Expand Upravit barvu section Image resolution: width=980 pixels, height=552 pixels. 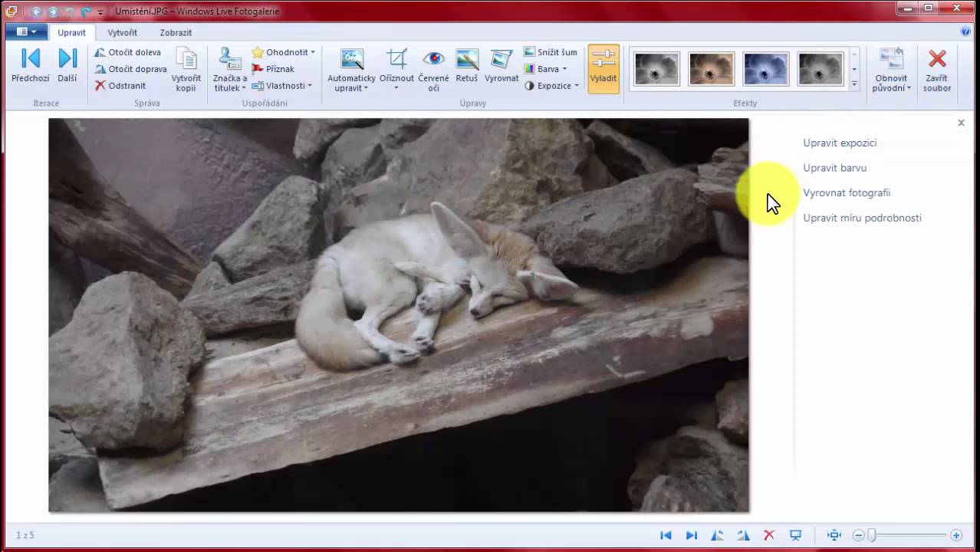tap(834, 168)
